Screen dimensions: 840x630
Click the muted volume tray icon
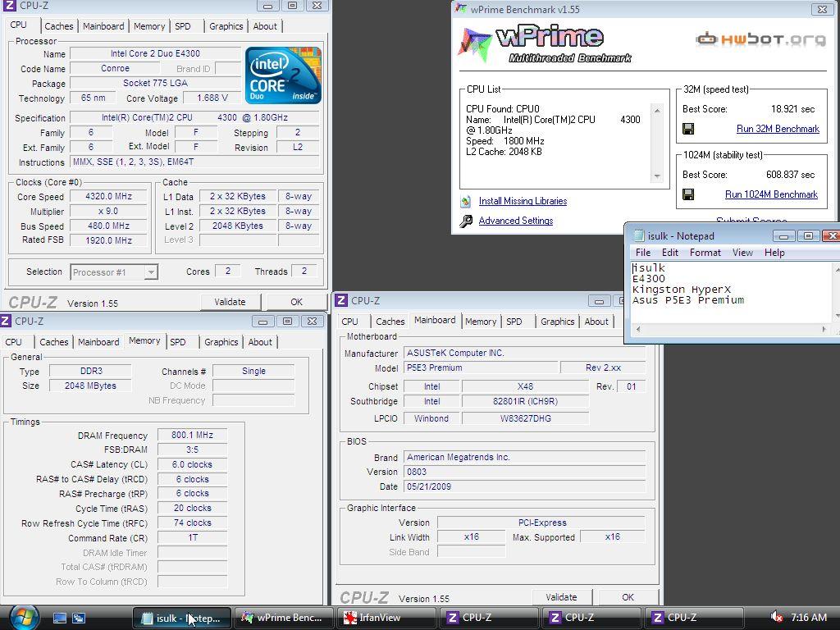[776, 617]
